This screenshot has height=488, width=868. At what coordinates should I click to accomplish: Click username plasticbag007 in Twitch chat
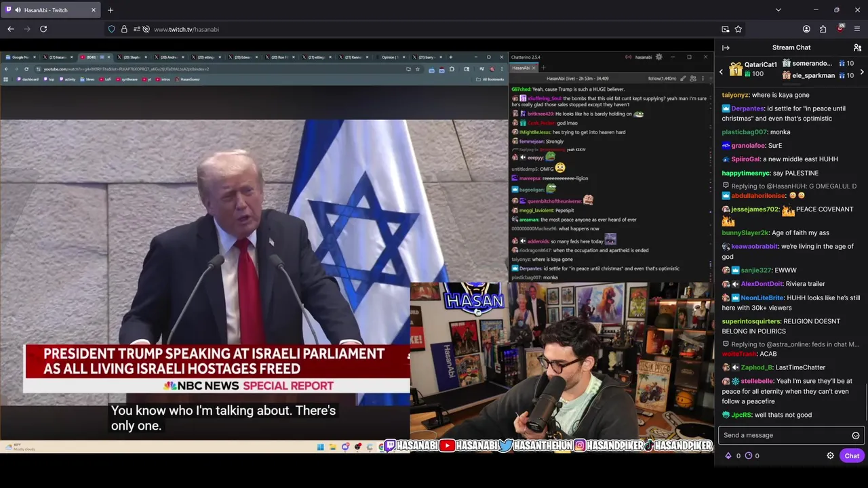coord(744,132)
